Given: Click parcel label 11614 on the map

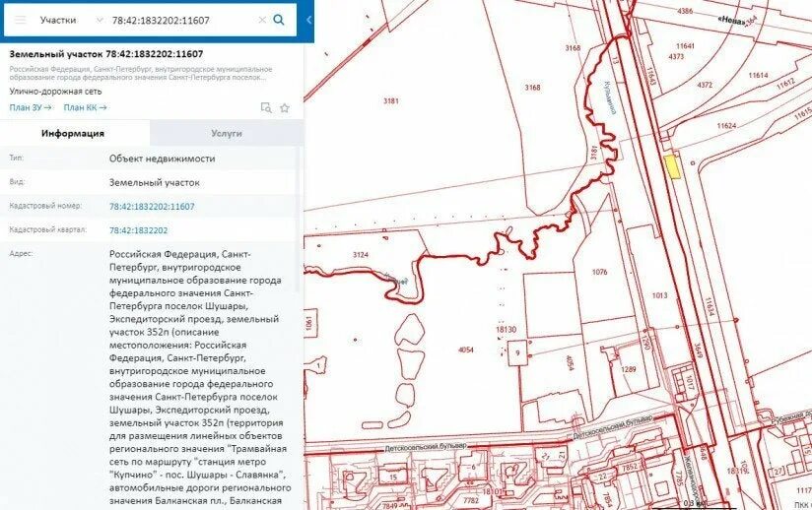Looking at the screenshot, I should pyautogui.click(x=758, y=76).
